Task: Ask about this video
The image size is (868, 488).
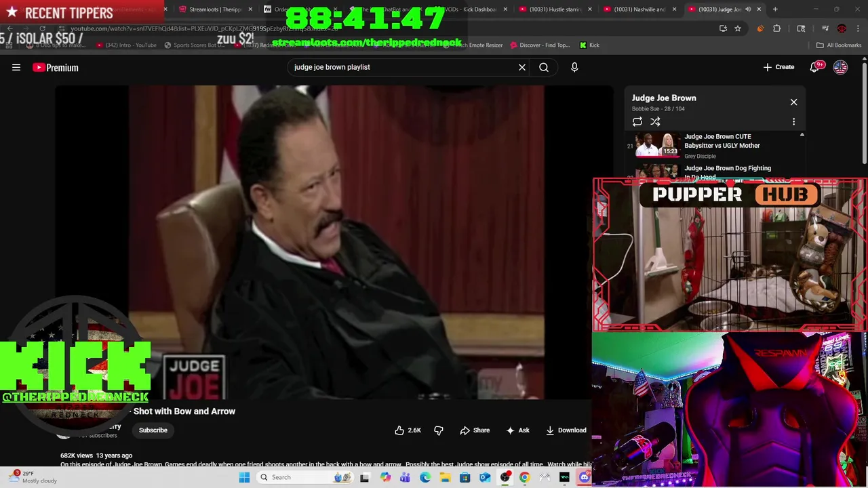Action: [517, 430]
